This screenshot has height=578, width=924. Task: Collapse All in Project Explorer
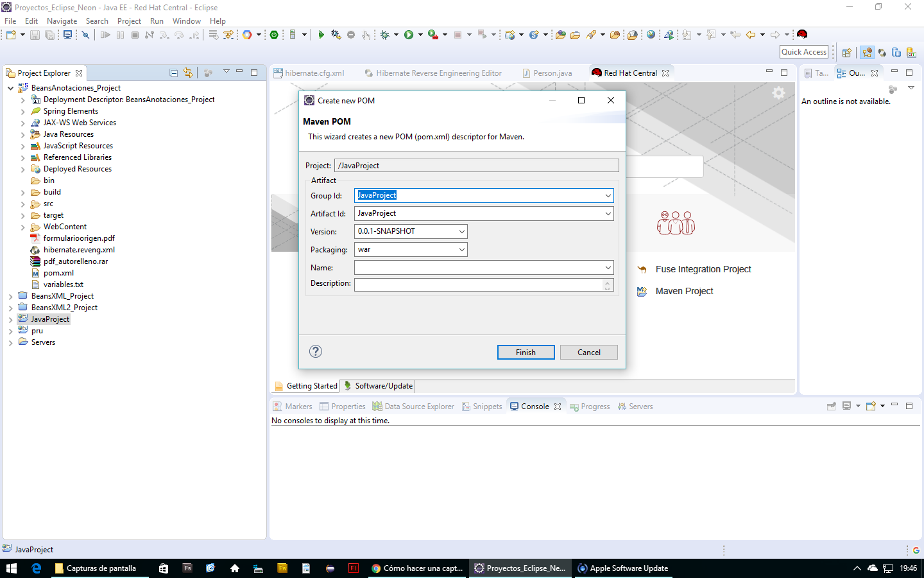pyautogui.click(x=173, y=73)
